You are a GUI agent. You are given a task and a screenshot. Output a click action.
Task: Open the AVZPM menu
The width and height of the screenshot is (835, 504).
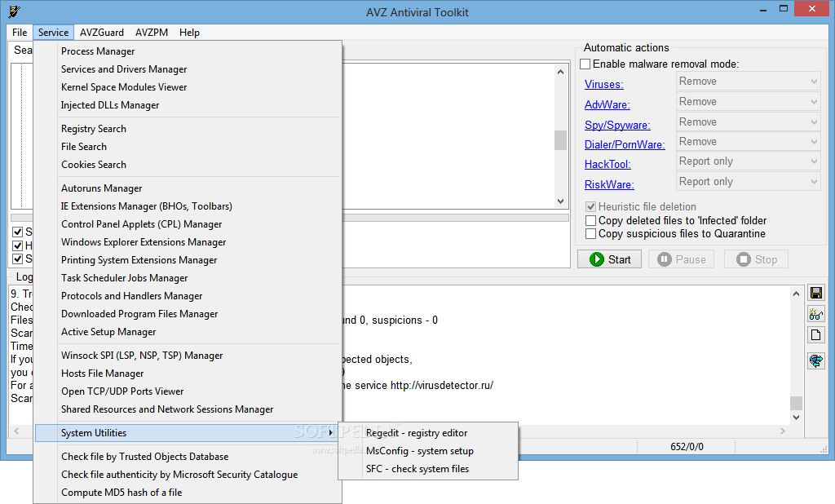152,33
